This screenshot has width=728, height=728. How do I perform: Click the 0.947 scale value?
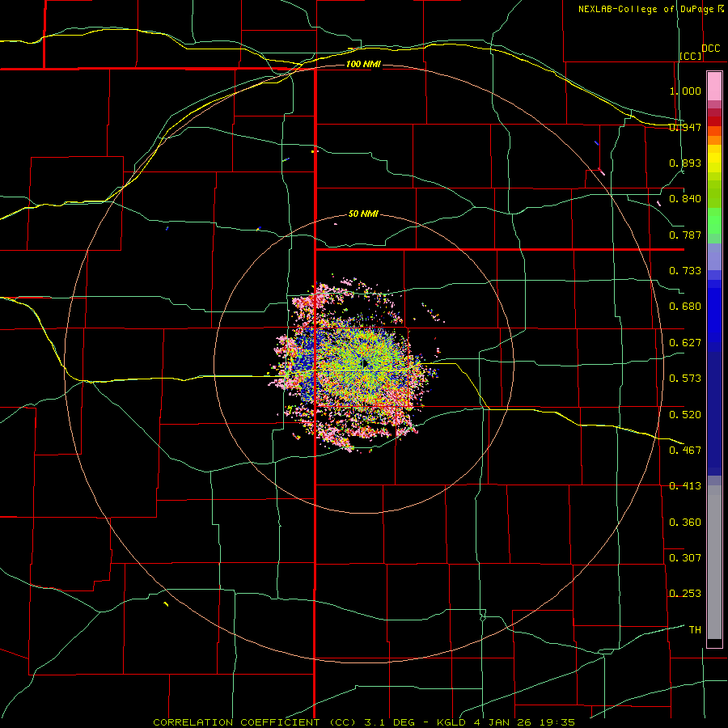pyautogui.click(x=685, y=127)
